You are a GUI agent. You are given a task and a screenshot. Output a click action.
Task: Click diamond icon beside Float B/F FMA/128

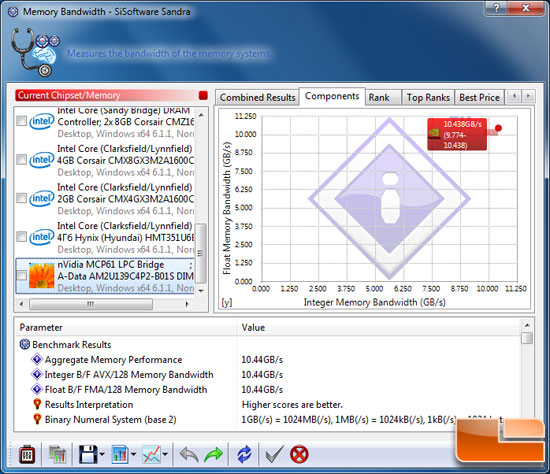(37, 389)
